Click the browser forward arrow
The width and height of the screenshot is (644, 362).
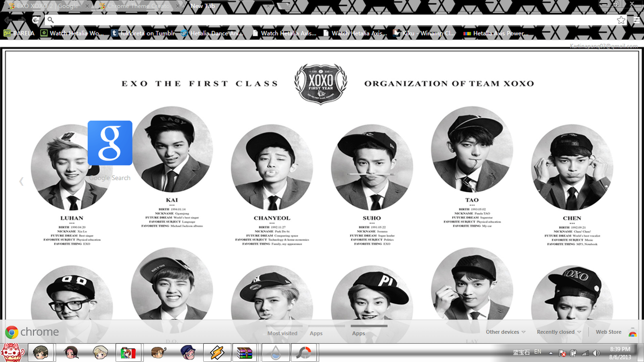22,20
